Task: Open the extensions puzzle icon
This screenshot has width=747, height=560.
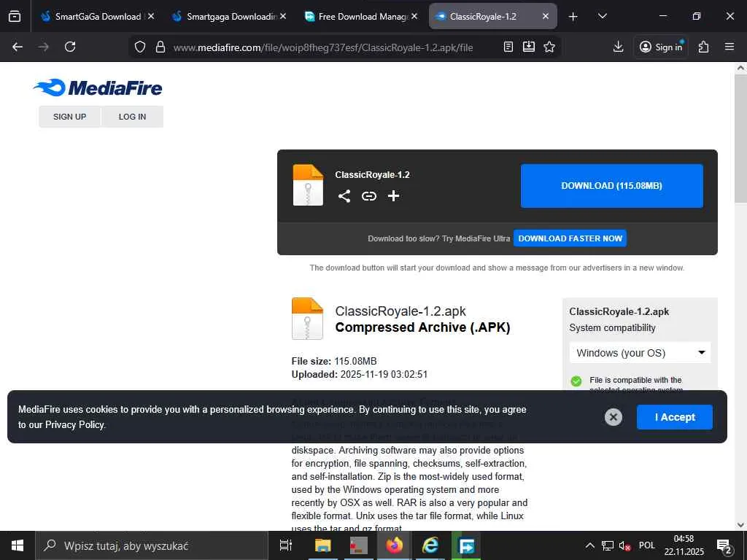Action: click(x=704, y=47)
